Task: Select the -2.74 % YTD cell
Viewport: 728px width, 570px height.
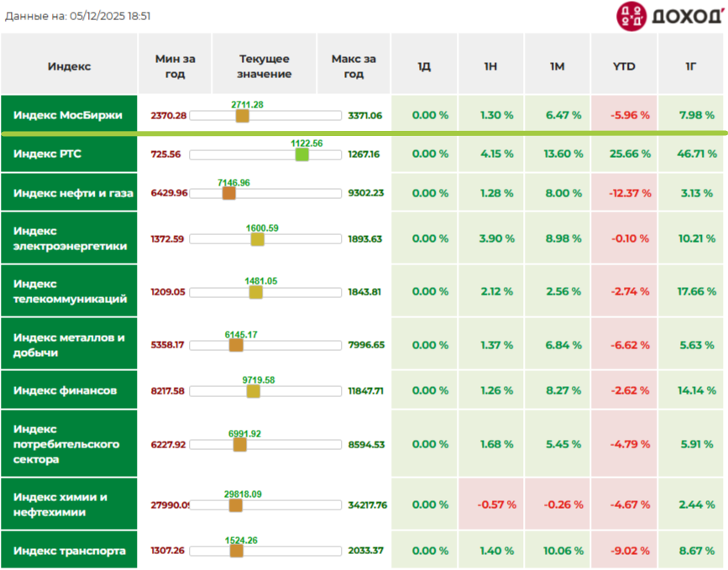Action: (624, 291)
